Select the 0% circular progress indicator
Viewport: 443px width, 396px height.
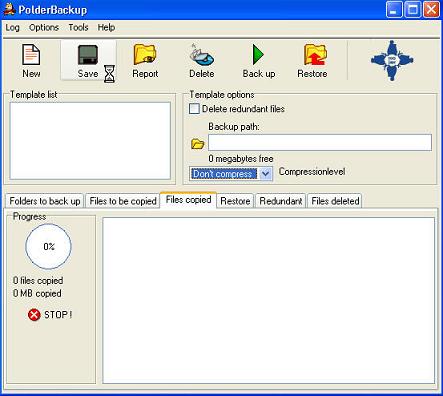49,246
